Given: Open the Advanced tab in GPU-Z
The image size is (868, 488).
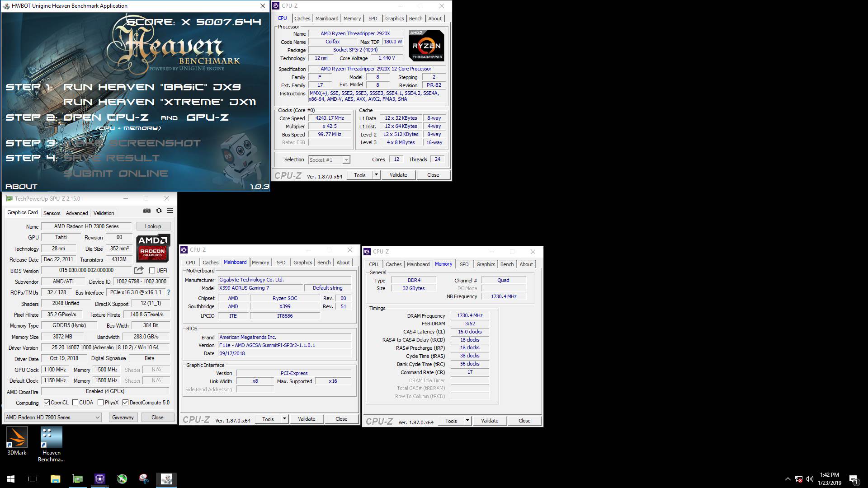Looking at the screenshot, I should point(77,213).
